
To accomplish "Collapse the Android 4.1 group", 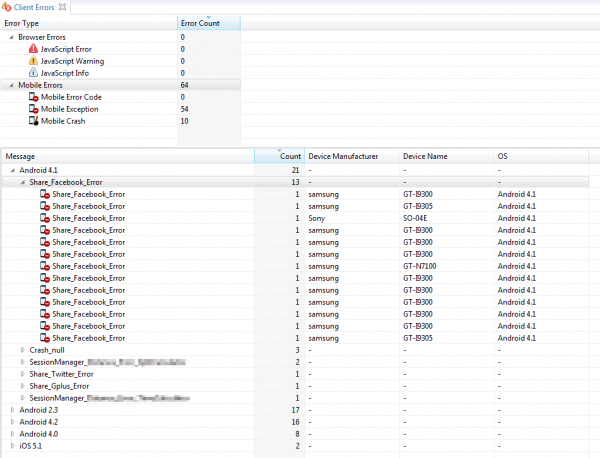I will (12, 170).
